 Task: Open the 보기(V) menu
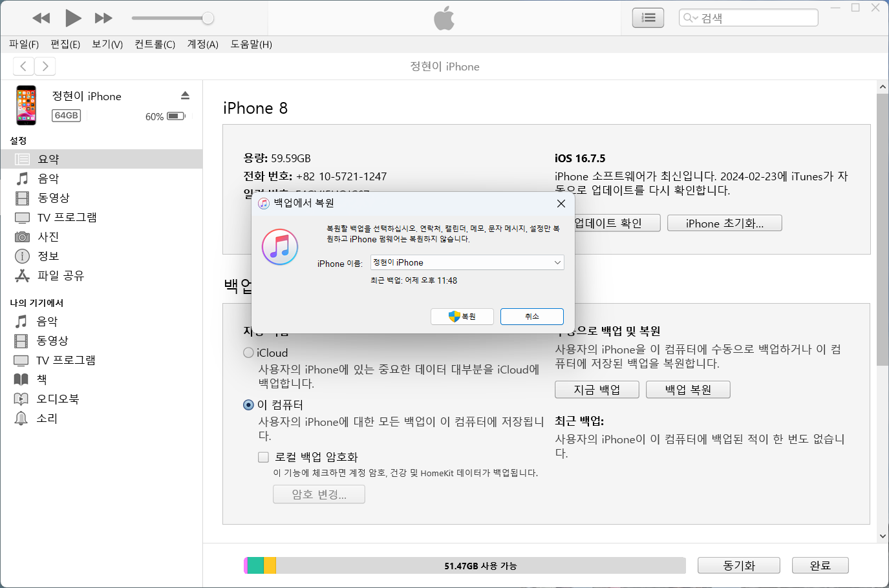(x=107, y=44)
